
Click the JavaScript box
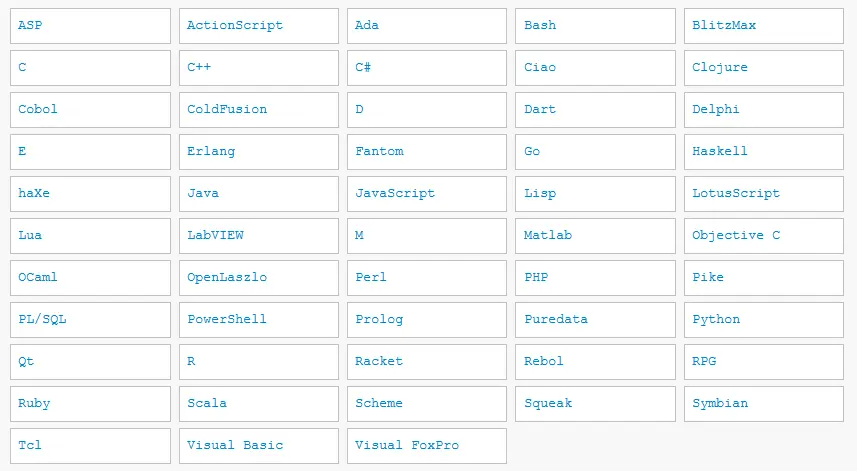[395, 193]
